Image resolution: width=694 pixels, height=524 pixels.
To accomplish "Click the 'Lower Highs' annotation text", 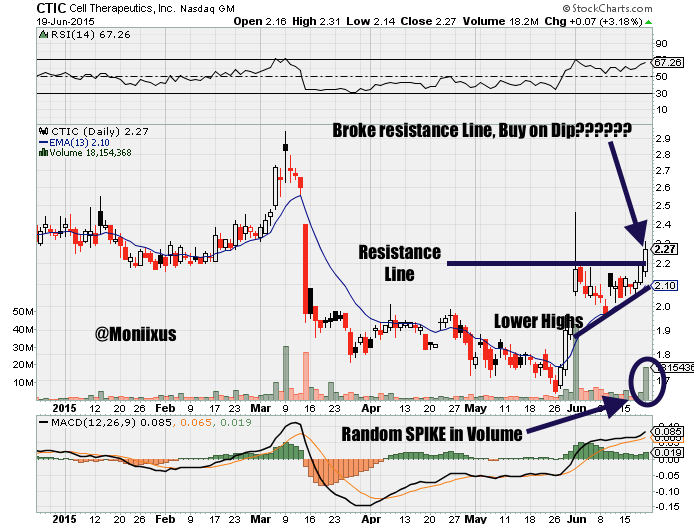I will point(539,321).
